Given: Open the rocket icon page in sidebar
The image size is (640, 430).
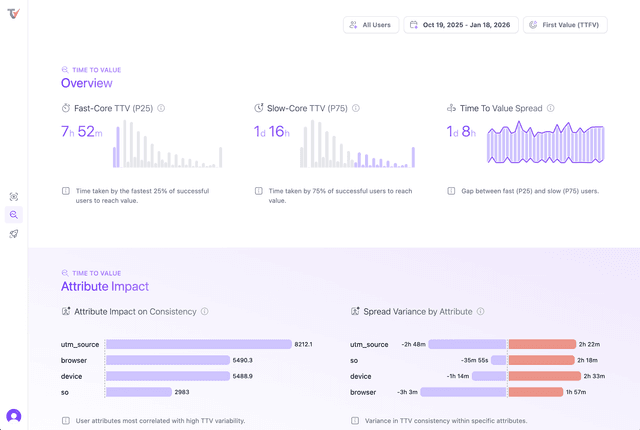Looking at the screenshot, I should (14, 233).
